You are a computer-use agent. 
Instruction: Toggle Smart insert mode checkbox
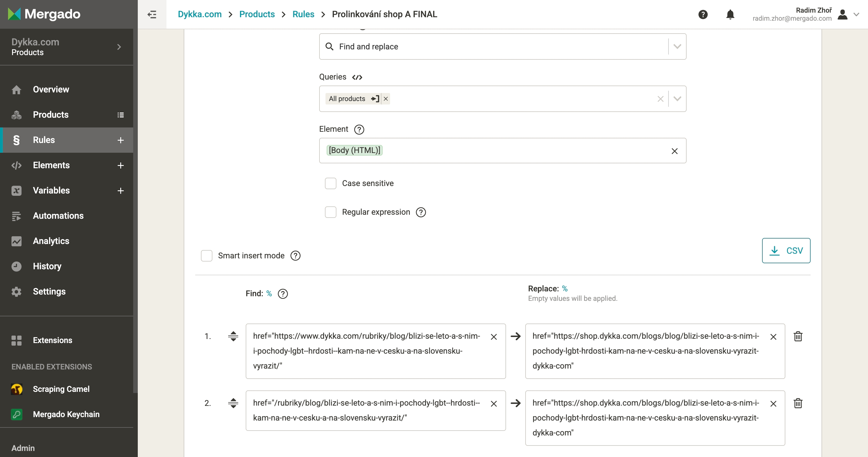[207, 256]
